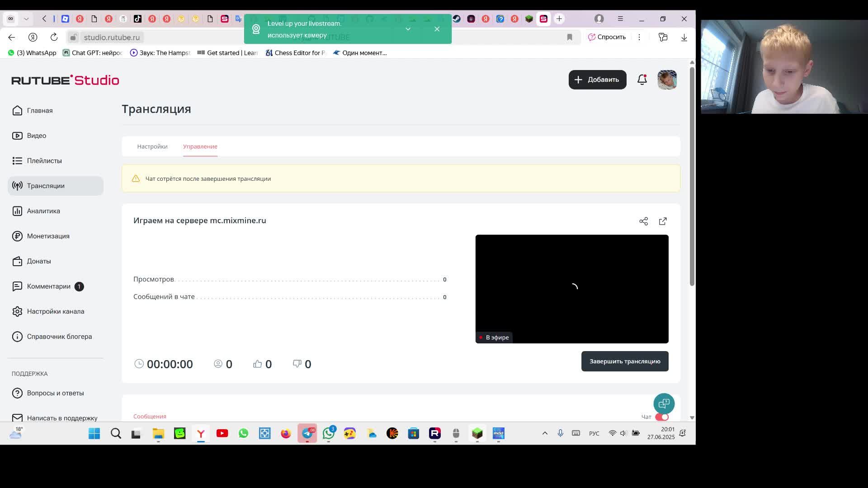
Task: Click the profile avatar picture
Action: [x=667, y=80]
